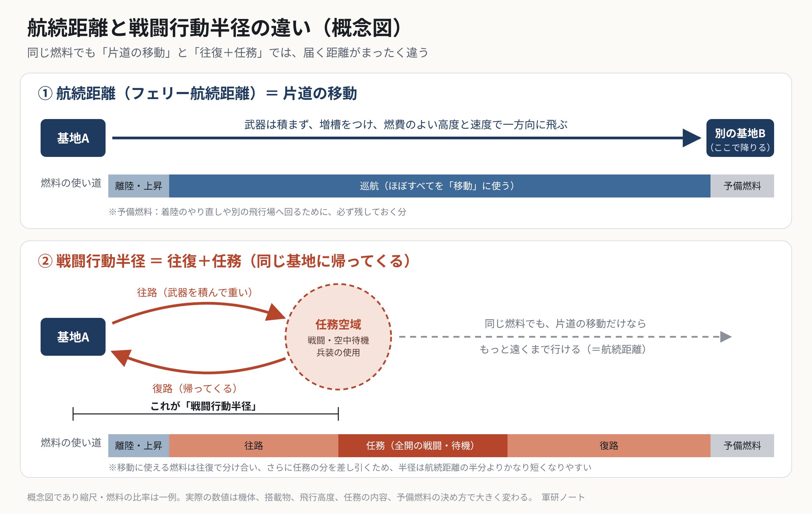
Task: Click 燃料の使い道 label in section ①
Action: [71, 183]
